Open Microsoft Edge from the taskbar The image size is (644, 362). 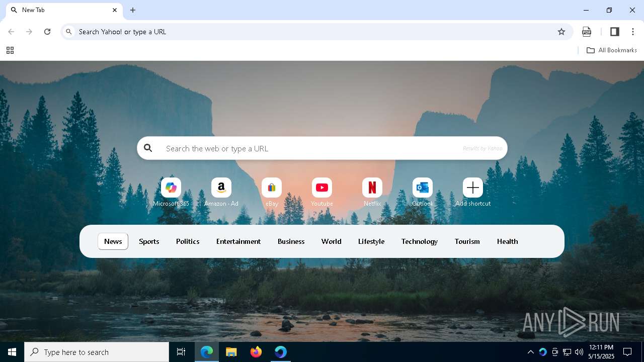pos(207,352)
